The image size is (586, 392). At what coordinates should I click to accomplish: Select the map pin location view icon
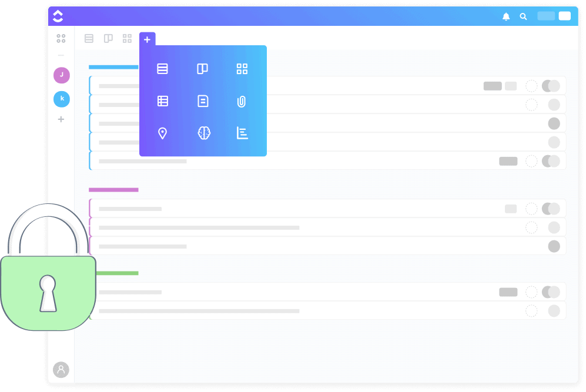click(x=163, y=133)
